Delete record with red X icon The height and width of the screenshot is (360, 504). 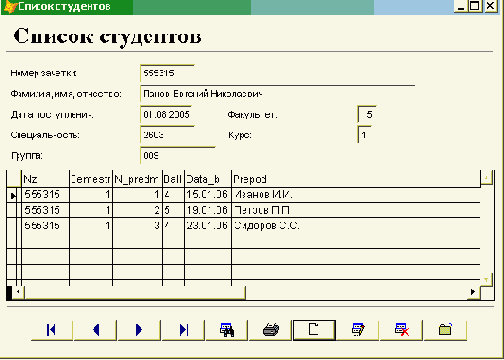tap(401, 330)
